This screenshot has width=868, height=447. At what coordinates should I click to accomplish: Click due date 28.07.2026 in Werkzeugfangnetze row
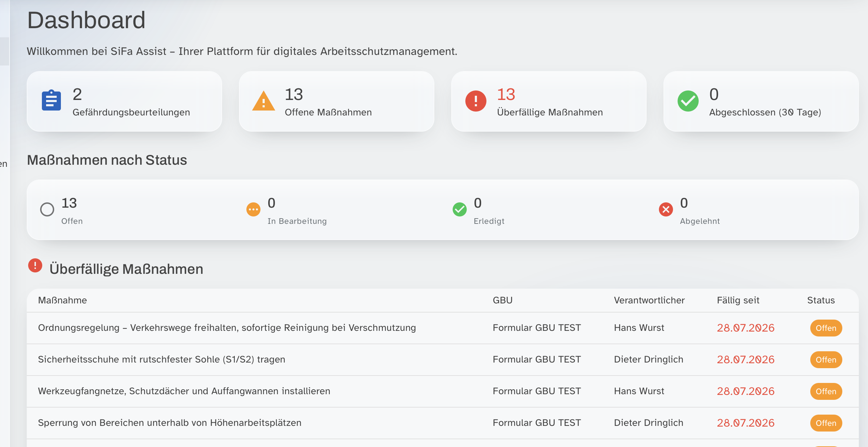point(746,391)
